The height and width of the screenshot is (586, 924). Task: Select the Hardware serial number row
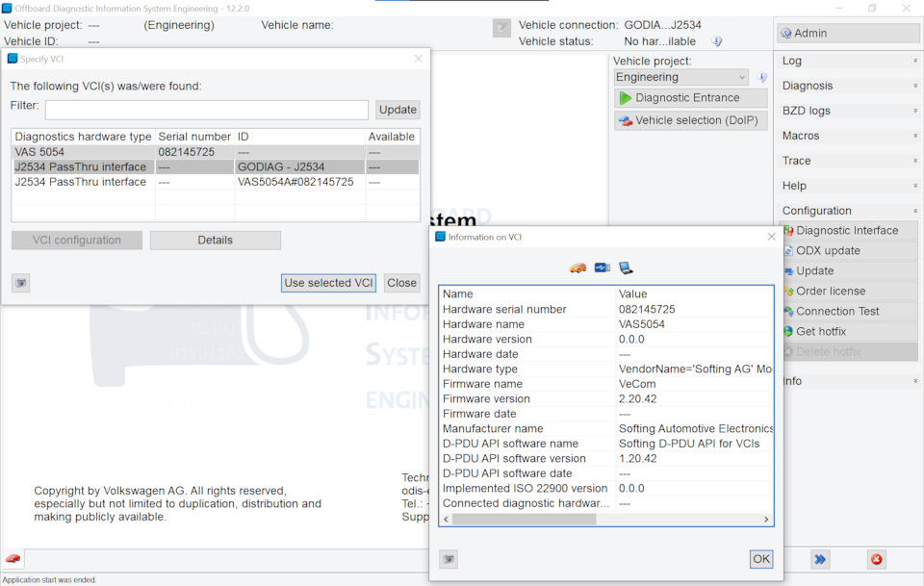[x=606, y=309]
